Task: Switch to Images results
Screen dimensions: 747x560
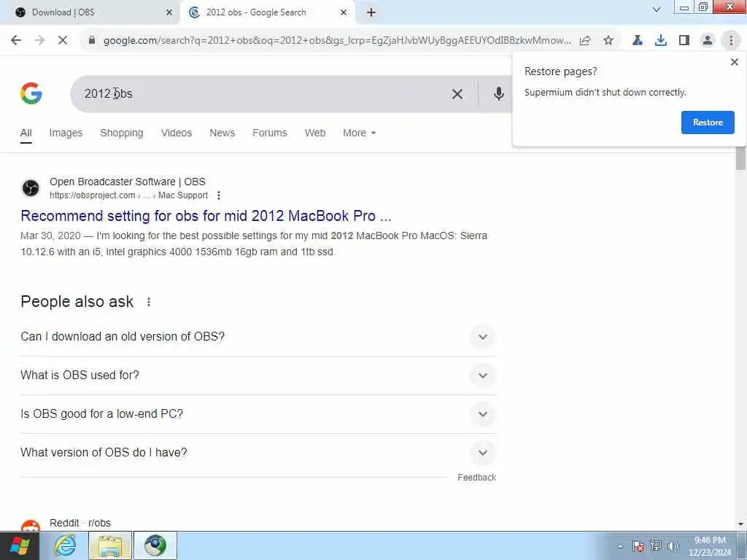Action: [66, 133]
